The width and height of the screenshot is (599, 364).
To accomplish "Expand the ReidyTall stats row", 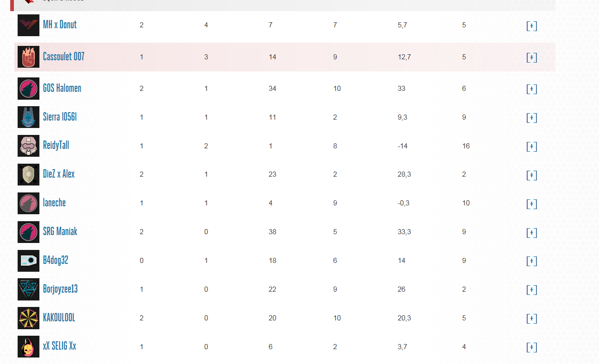I will coord(532,147).
